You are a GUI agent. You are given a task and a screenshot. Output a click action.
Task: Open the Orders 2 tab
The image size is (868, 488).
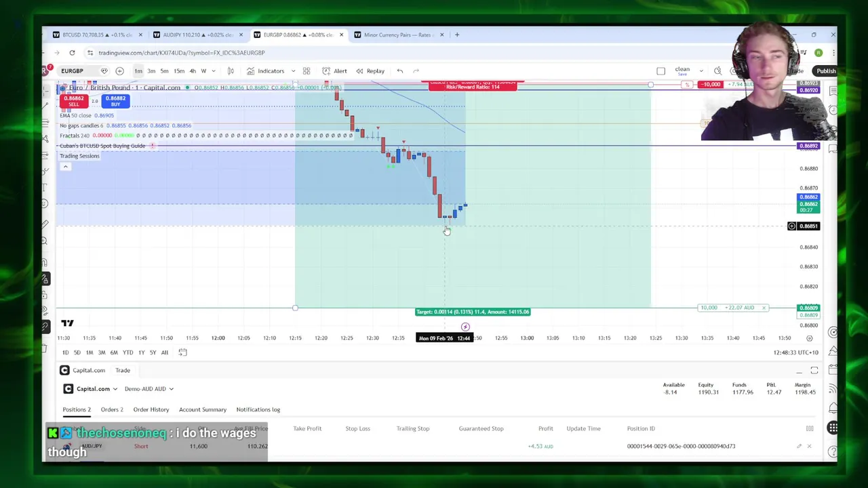[x=112, y=409]
